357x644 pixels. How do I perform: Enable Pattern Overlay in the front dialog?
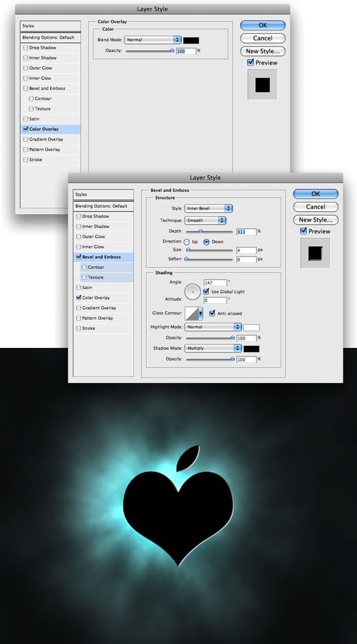click(x=79, y=318)
